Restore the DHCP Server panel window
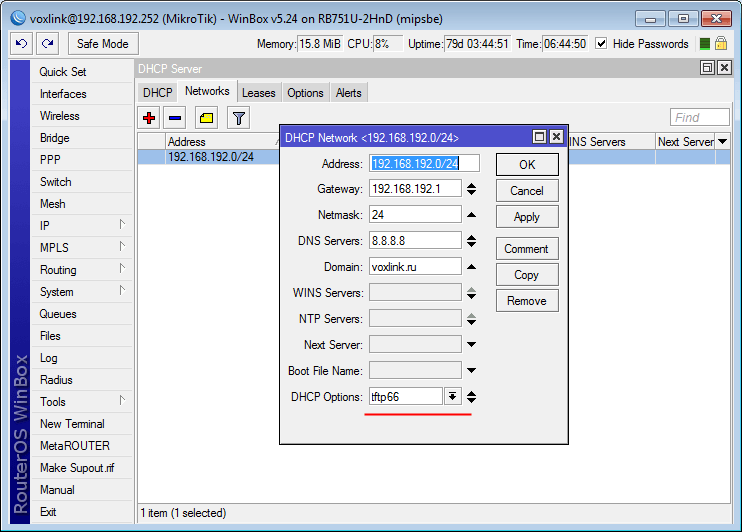 (707, 68)
